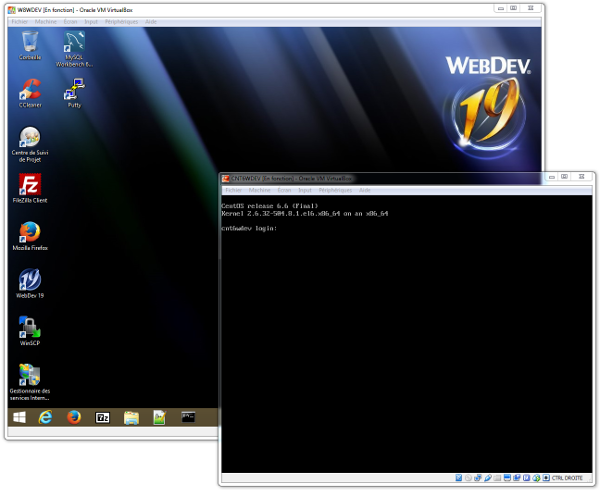
Task: Click the Kernel 2.6.32 version line
Action: point(305,213)
